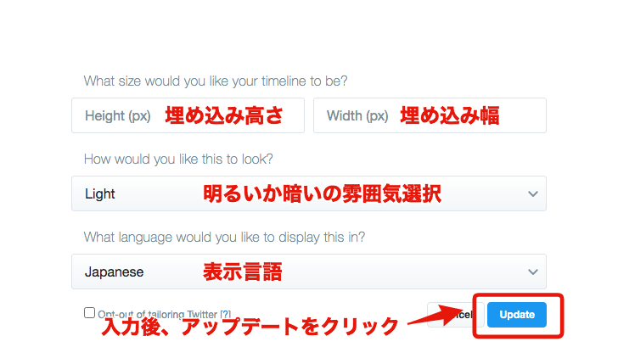
Task: Click the red 埋め込み高さ annotation in Height field
Action: [x=224, y=115]
